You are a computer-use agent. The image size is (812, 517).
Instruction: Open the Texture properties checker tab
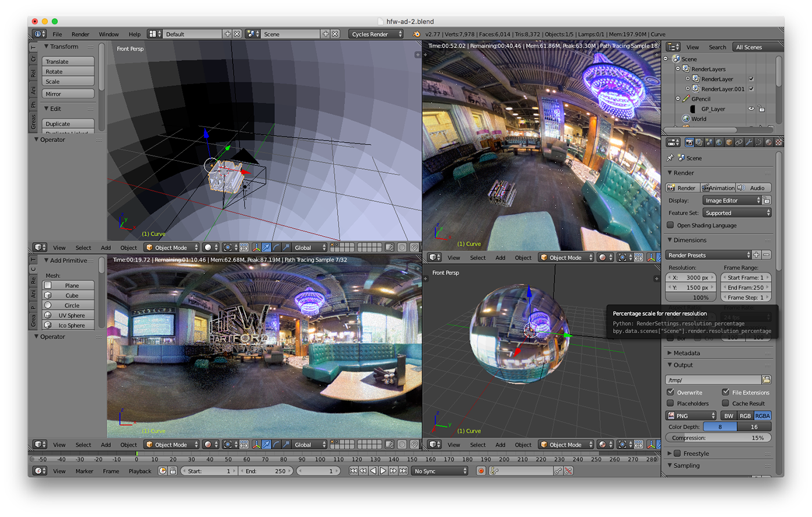[778, 142]
